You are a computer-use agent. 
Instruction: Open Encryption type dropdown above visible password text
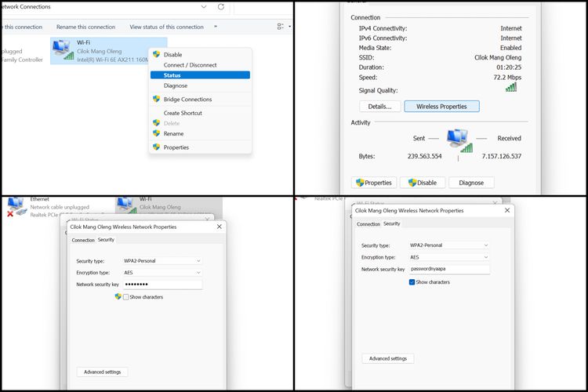(x=448, y=257)
